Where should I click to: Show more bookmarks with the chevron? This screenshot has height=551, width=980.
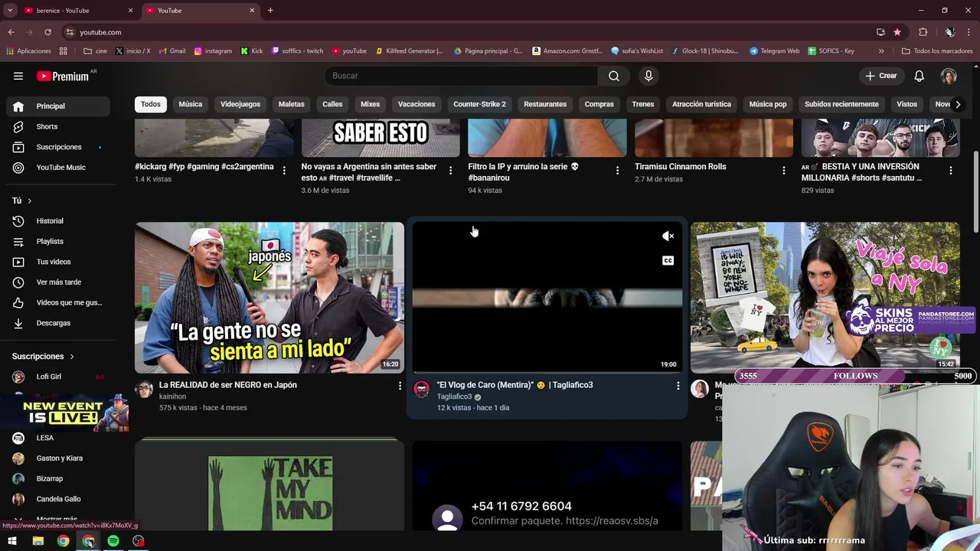(x=881, y=51)
